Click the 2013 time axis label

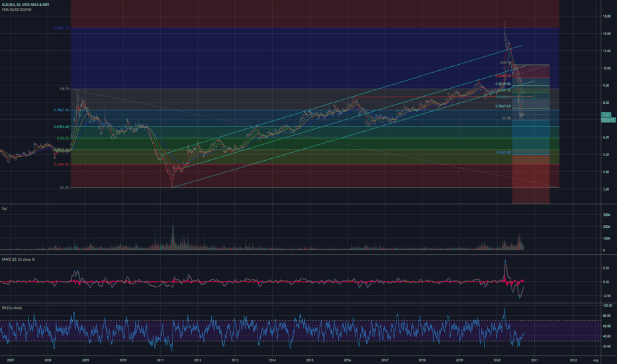(x=235, y=360)
